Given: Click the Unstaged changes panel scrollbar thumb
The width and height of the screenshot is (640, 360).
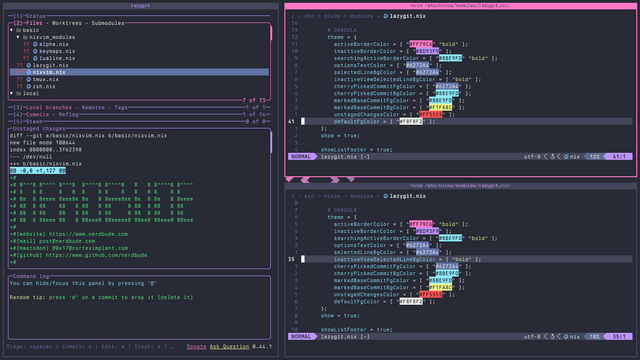Looking at the screenshot, I should coord(271,142).
